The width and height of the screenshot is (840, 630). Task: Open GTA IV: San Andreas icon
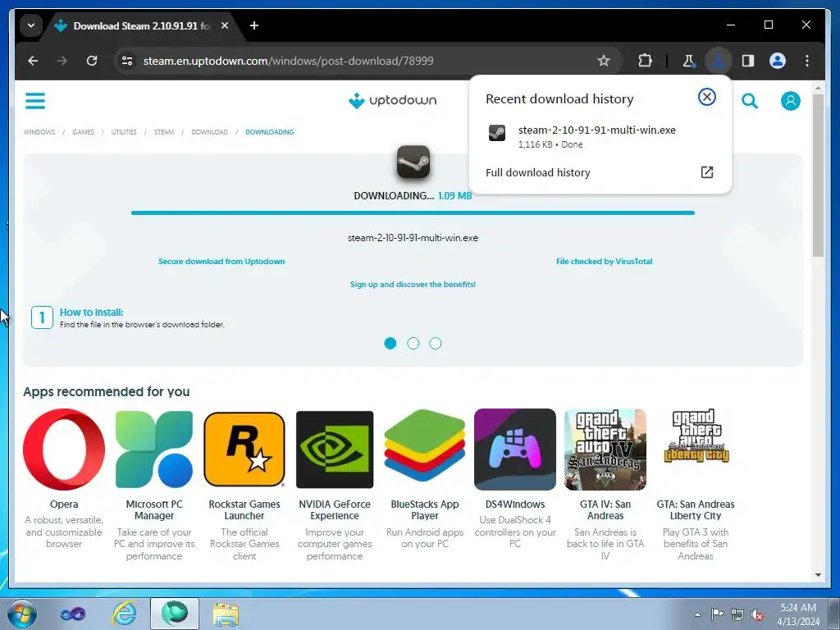(x=605, y=450)
